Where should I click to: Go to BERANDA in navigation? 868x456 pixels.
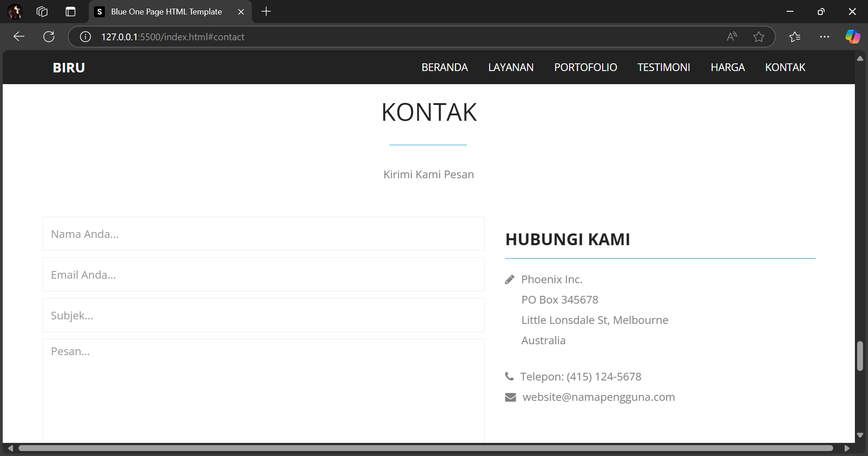(x=444, y=67)
